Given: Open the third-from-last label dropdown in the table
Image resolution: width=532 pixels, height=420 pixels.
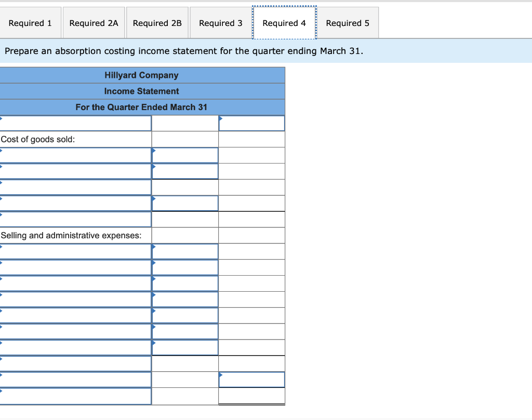Looking at the screenshot, I should coord(75,363).
